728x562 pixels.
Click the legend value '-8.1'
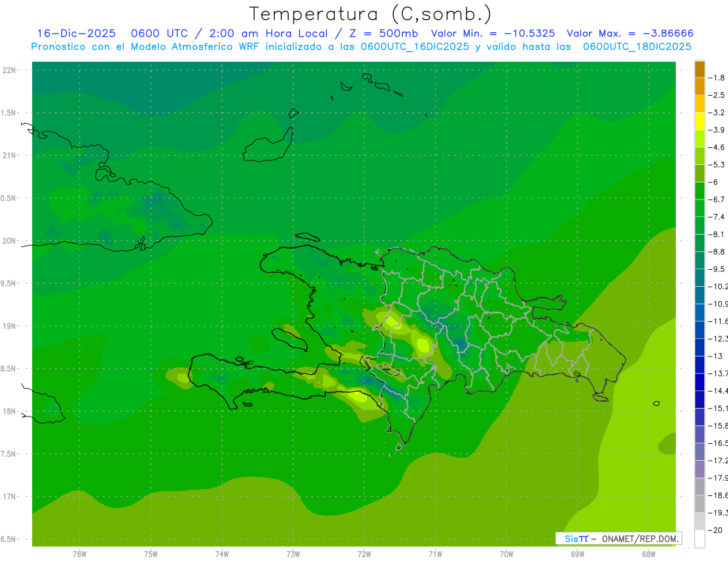pos(716,234)
